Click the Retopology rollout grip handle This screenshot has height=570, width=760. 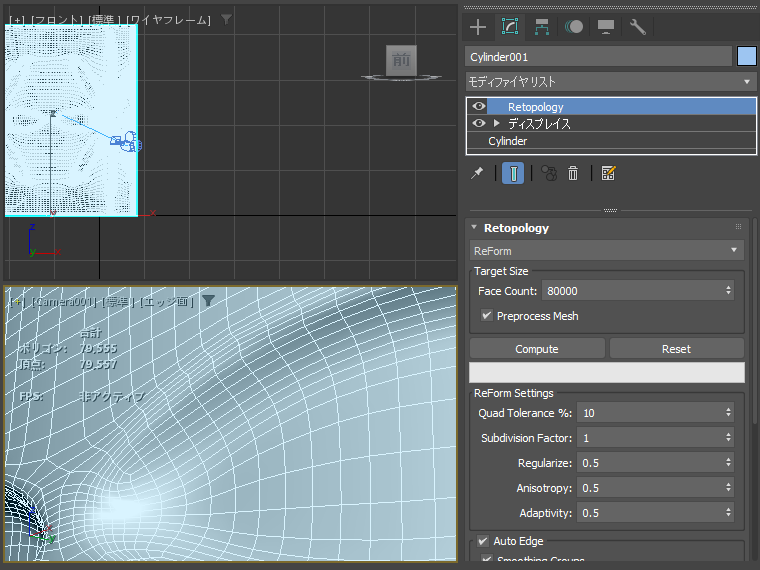[738, 226]
